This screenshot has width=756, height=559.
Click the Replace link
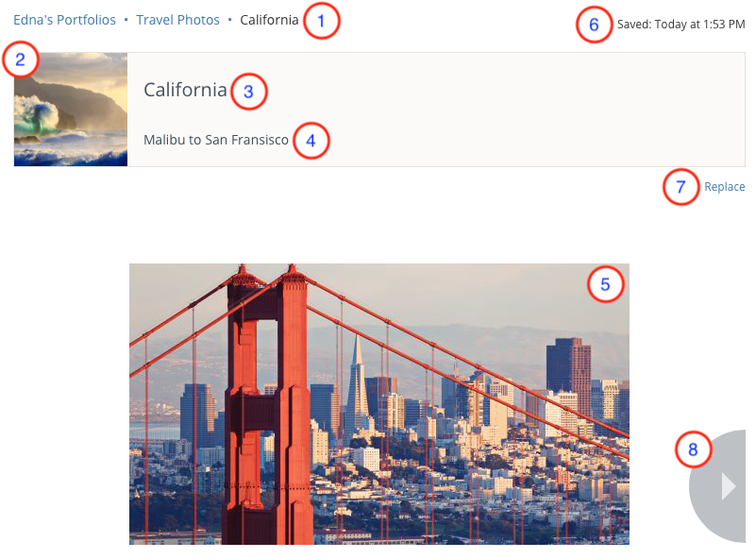click(725, 187)
